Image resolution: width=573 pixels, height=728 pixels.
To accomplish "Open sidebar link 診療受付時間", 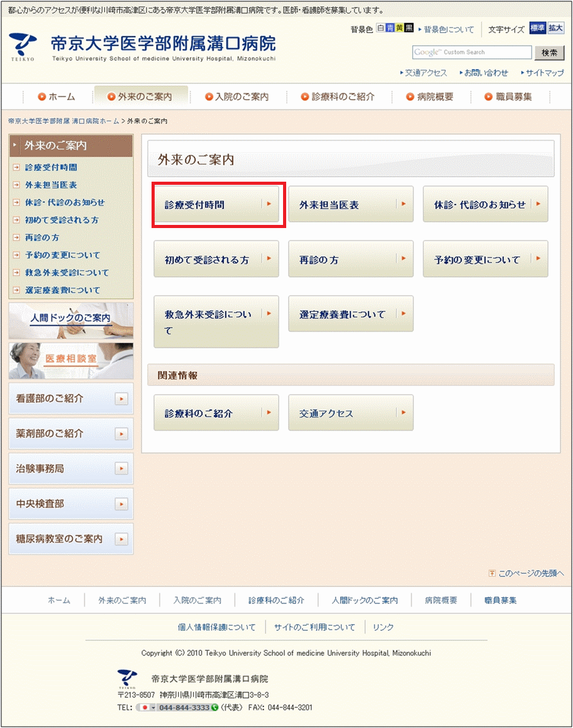I will point(51,167).
